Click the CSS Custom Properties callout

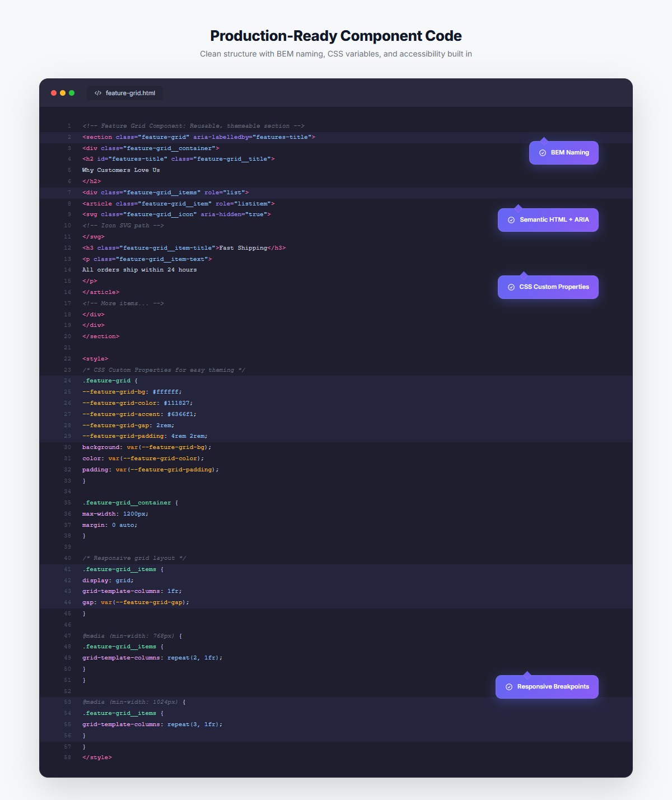tap(548, 287)
